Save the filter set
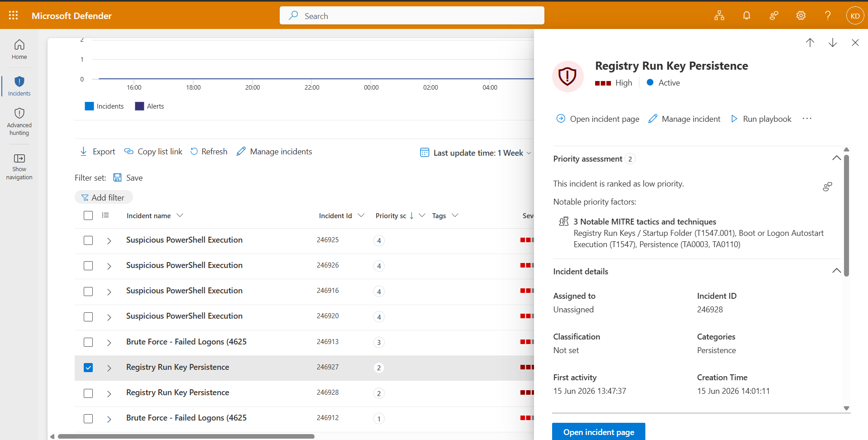This screenshot has height=440, width=868. point(128,178)
